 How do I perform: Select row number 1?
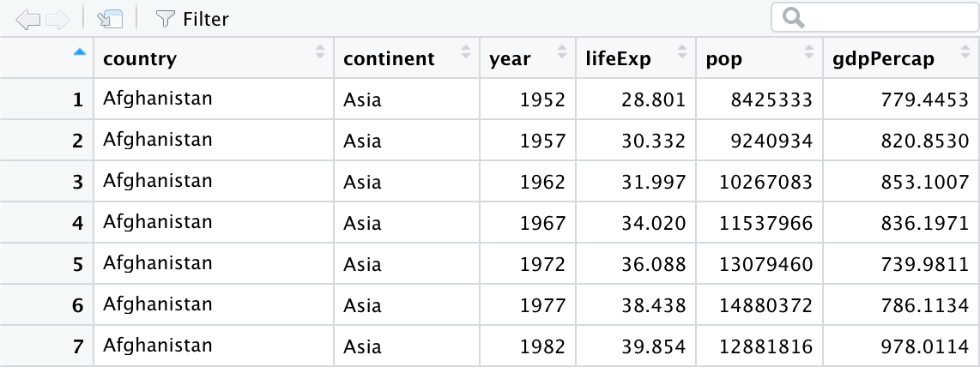(x=77, y=99)
